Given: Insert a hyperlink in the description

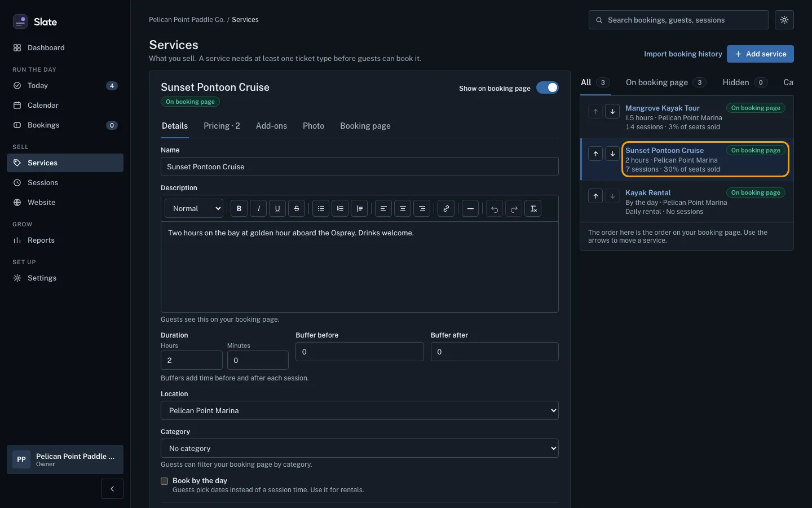Looking at the screenshot, I should pyautogui.click(x=446, y=209).
